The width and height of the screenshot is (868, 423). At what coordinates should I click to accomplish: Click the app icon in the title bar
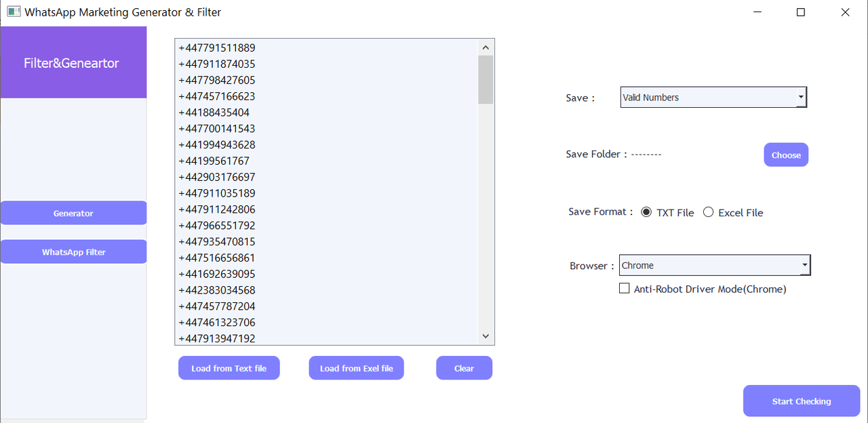13,12
